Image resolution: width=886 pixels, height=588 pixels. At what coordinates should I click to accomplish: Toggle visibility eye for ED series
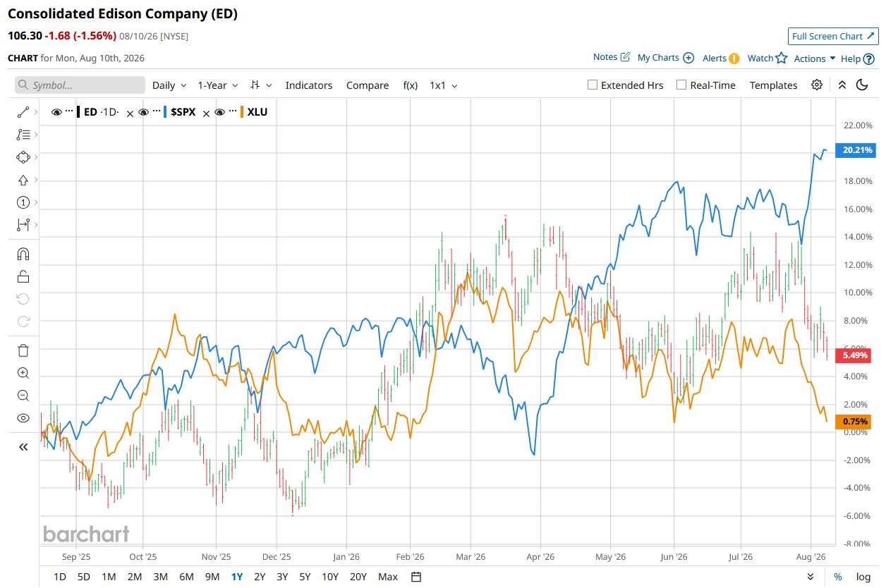pyautogui.click(x=57, y=111)
